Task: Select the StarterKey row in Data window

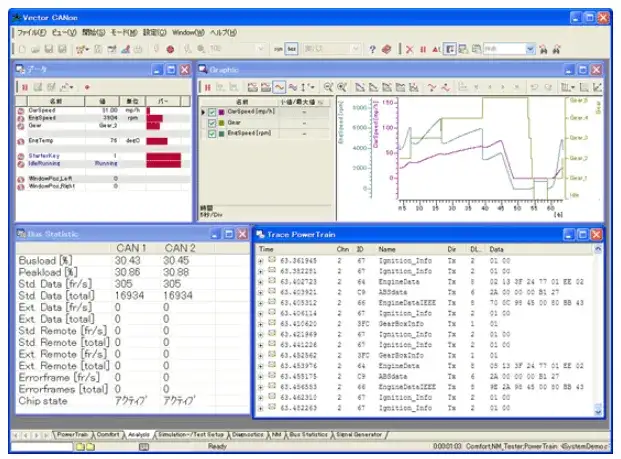Action: click(x=103, y=156)
